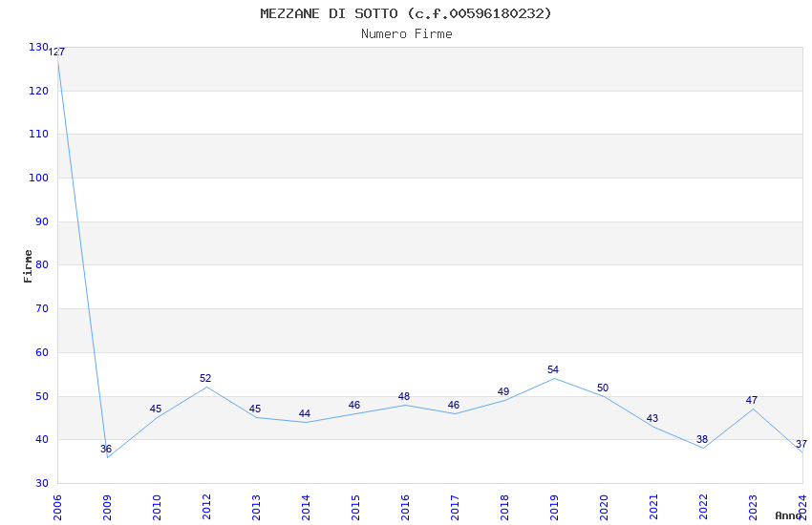Click the y-axis value 130
This screenshot has height=525, width=812.
coord(39,47)
